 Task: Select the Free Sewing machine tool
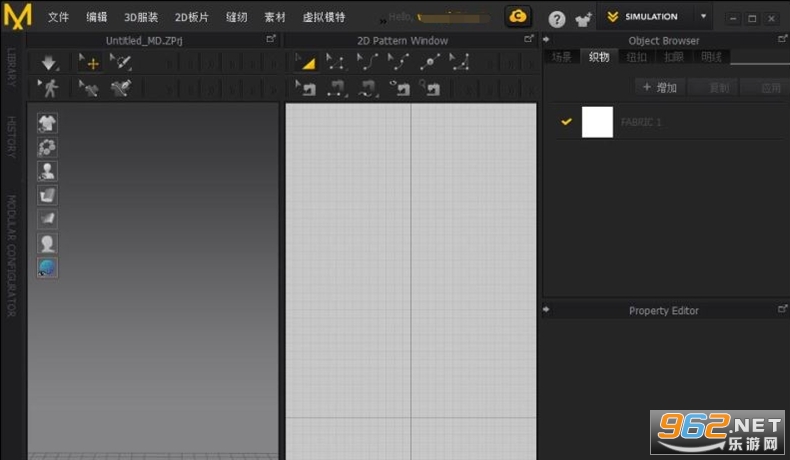pyautogui.click(x=367, y=89)
